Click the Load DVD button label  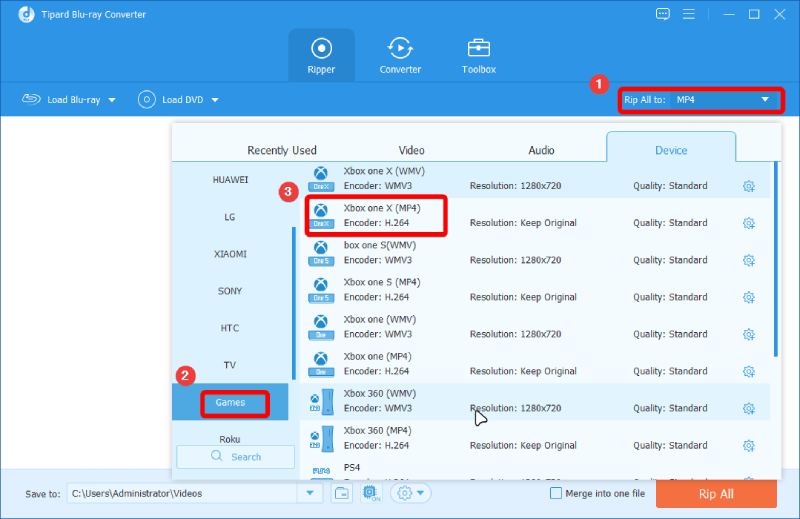point(183,100)
